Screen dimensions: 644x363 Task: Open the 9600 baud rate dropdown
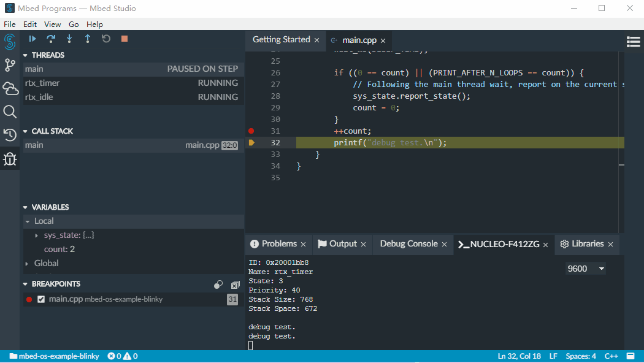click(586, 269)
